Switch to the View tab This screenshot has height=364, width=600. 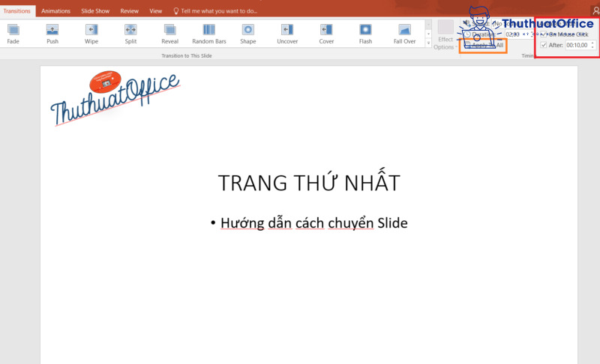coord(156,11)
